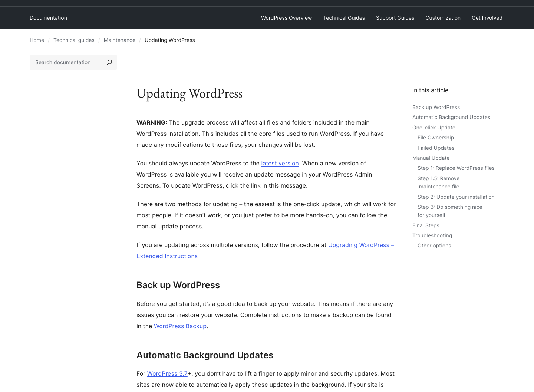This screenshot has width=534, height=392.
Task: Jump to Manual Update section
Action: (431, 158)
